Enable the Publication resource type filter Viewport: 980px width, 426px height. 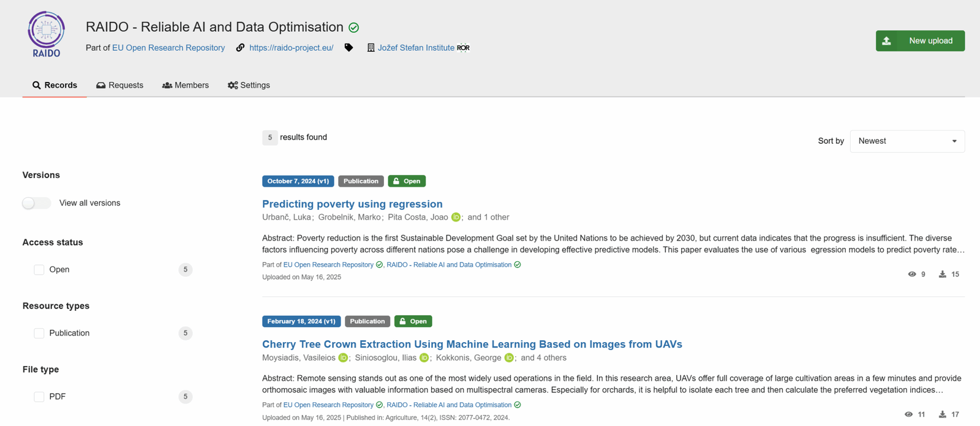coord(39,334)
